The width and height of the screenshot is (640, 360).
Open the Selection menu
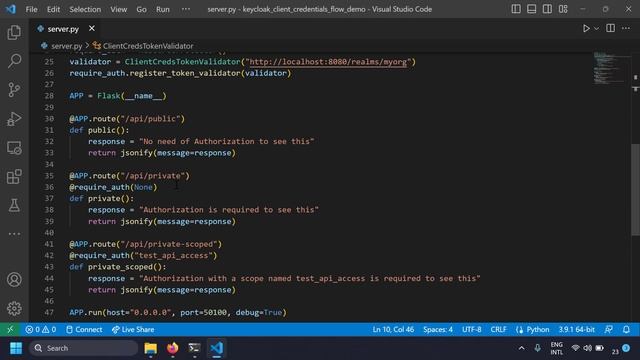(x=85, y=9)
